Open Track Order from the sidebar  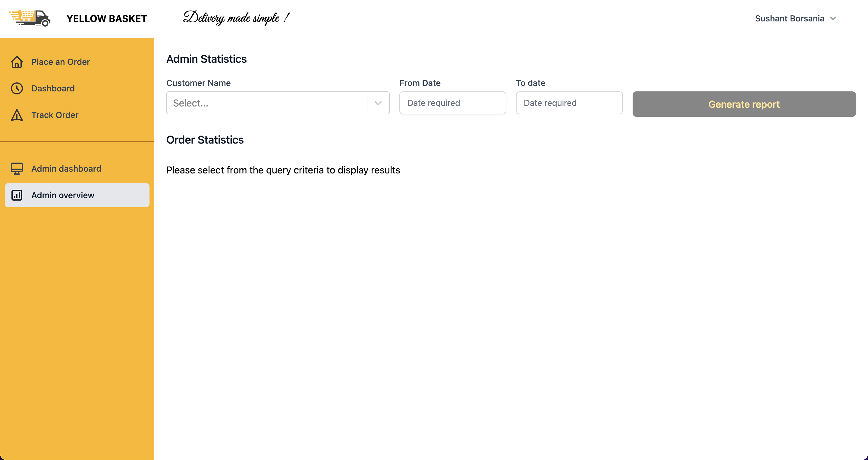(55, 115)
